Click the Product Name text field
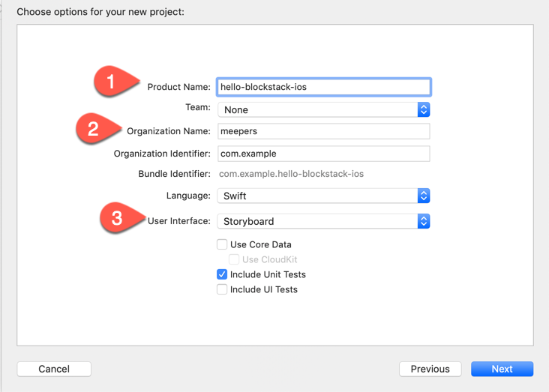549x392 pixels. pos(323,87)
